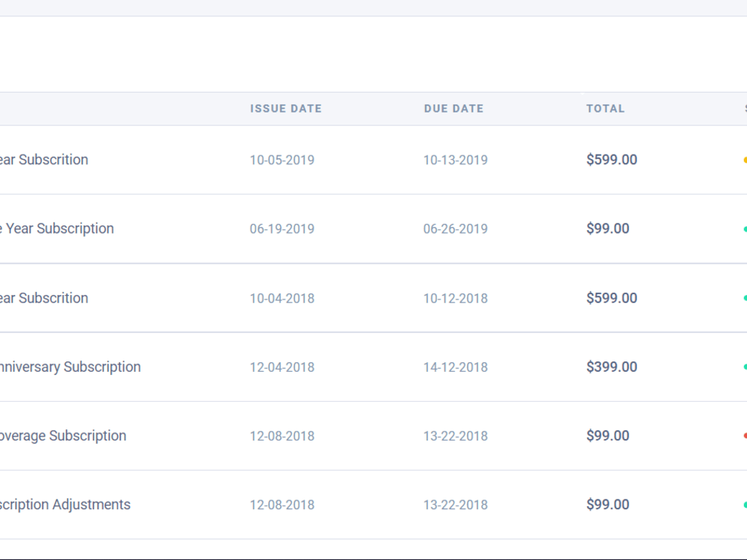Click the red status dot of Coverage Subscription
This screenshot has height=560, width=747.
tap(745, 436)
